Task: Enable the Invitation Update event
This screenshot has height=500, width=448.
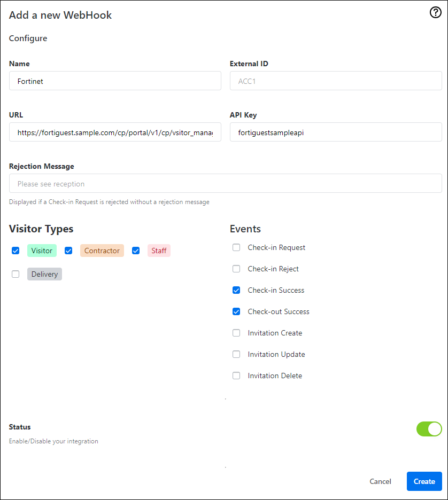Action: (x=236, y=354)
